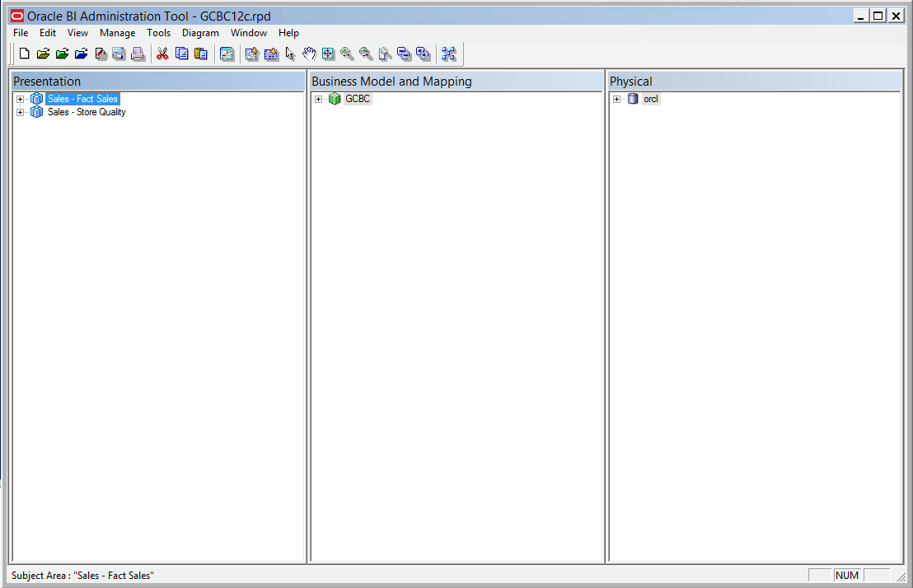The width and height of the screenshot is (913, 588).
Task: Fit the diagram to the window
Action: pos(328,54)
